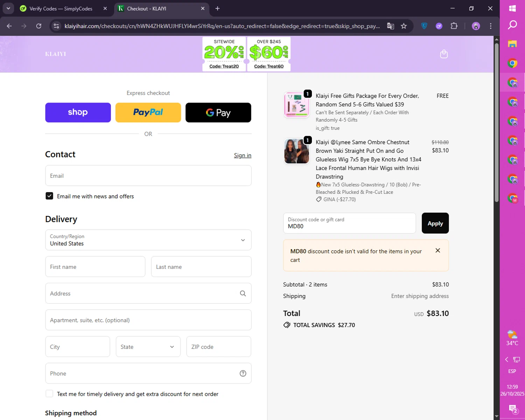
Task: Open Windows search from taskbar
Action: 512,25
